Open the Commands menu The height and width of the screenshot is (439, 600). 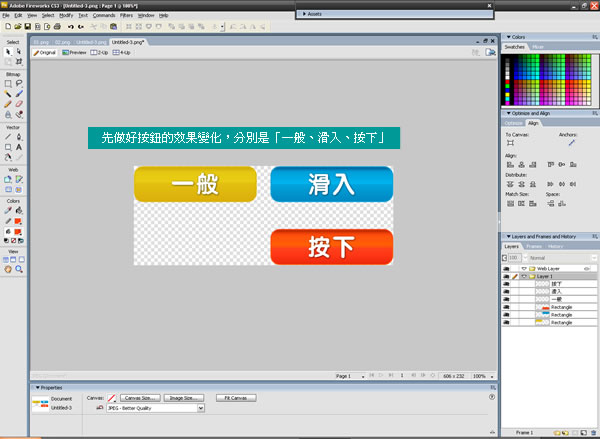(104, 15)
